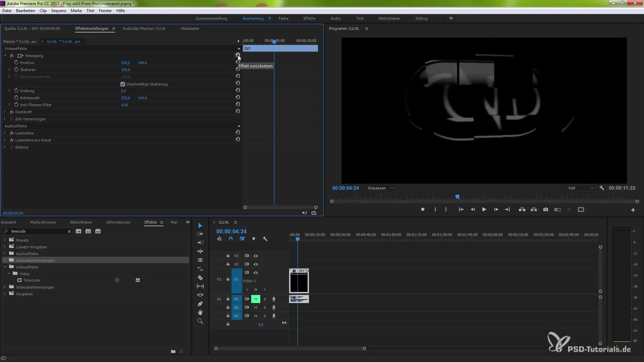Expand the Deckkraft effect
The width and height of the screenshot is (644, 362).
5,112
